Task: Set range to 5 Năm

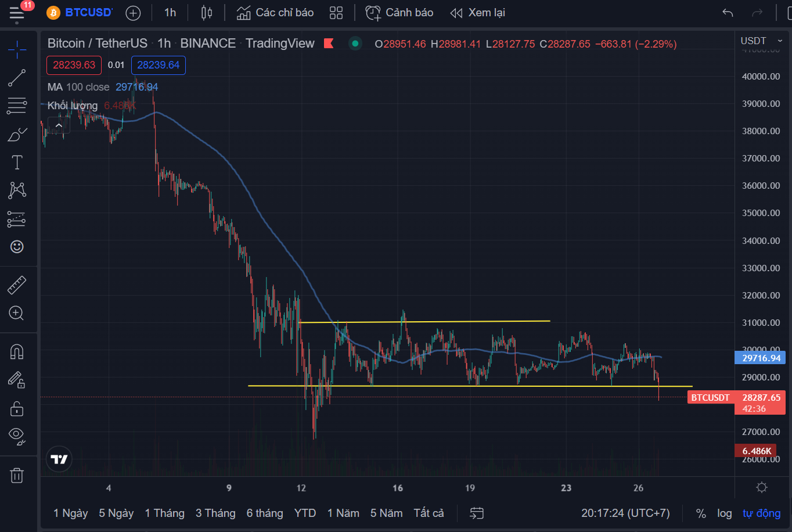Action: (387, 513)
